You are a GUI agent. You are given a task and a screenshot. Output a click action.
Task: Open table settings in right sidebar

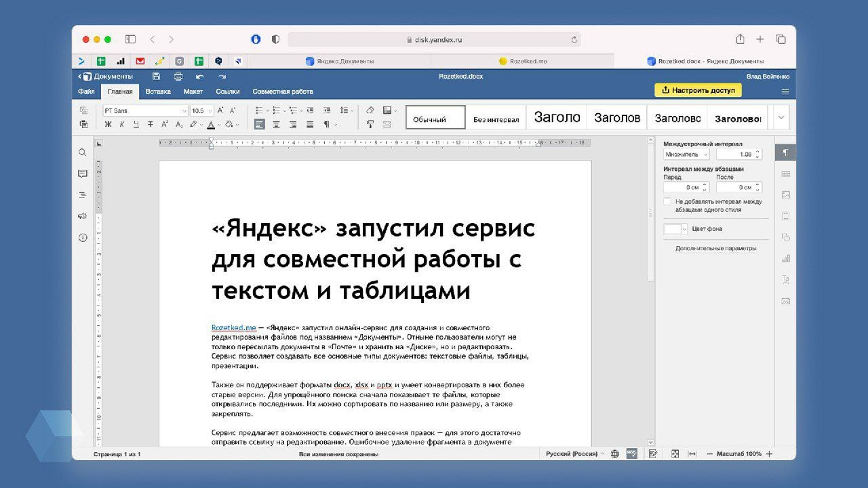[786, 174]
